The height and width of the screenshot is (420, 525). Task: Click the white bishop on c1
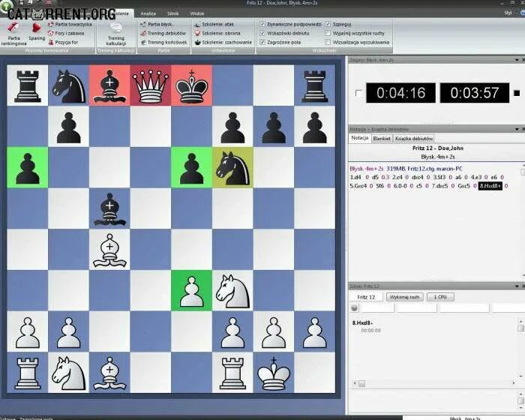109,373
